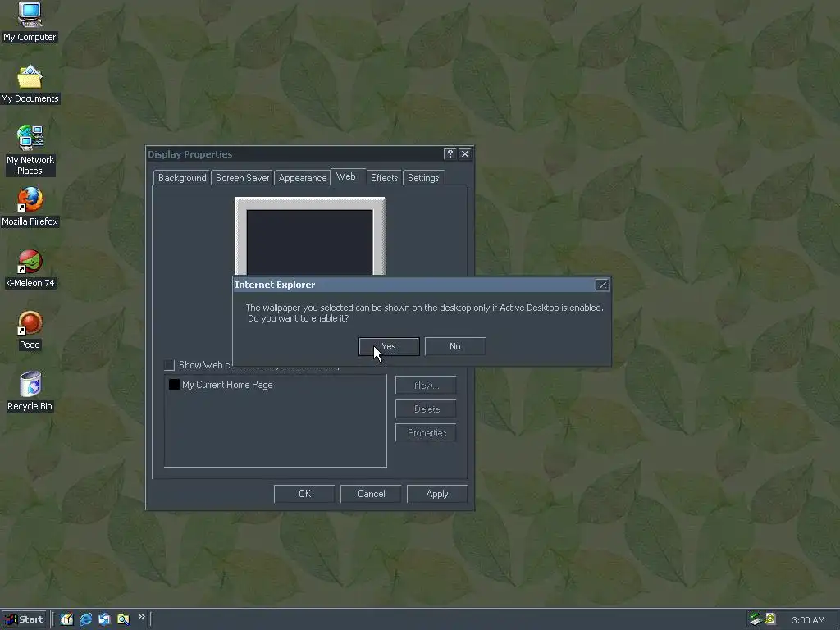The image size is (840, 630).
Task: Expand the quick launch overflow chevron
Action: [141, 617]
